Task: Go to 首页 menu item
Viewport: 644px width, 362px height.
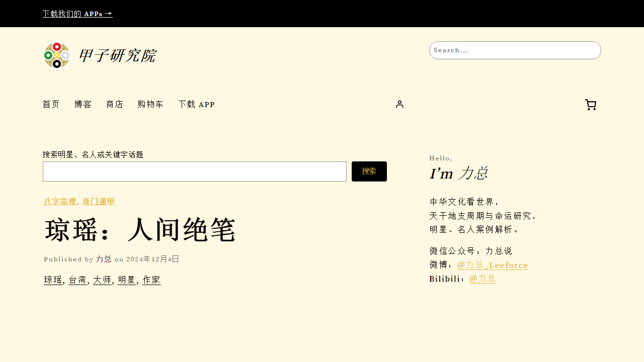Action: (51, 104)
